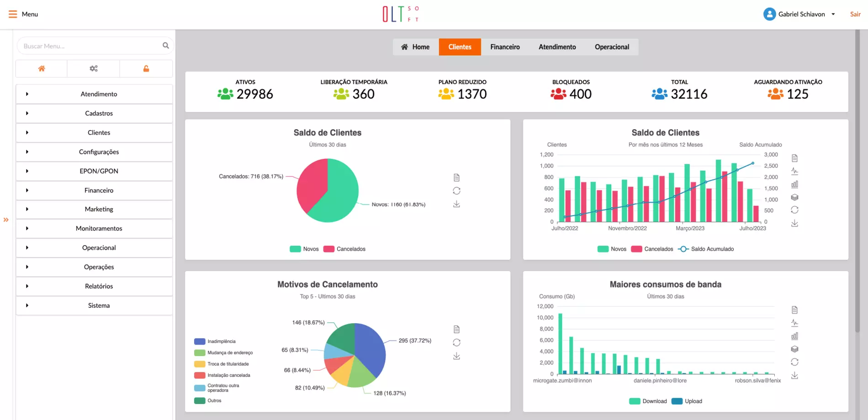Restore the Motivos de Cancelamento chart
Image resolution: width=868 pixels, height=420 pixels.
click(456, 342)
